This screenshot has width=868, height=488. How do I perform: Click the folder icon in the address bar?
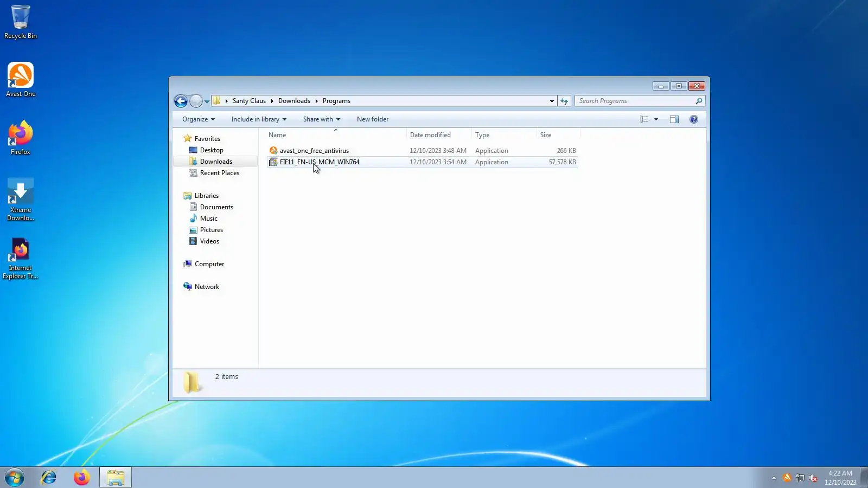click(x=216, y=101)
